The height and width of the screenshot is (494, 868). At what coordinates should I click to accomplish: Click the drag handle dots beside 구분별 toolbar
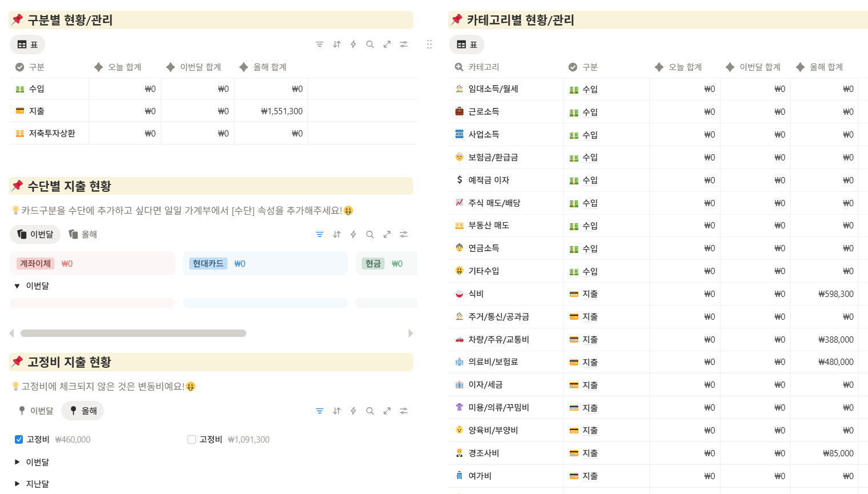coord(429,44)
